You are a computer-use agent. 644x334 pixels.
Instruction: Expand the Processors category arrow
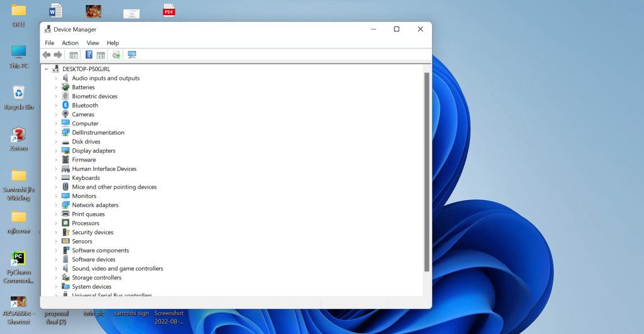[x=56, y=223]
